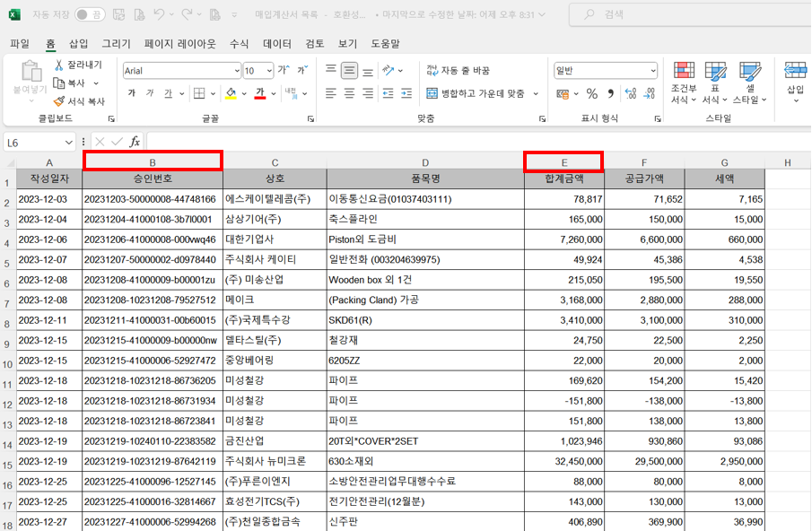Open the 일반 number format dropdown
This screenshot has height=531, width=812.
653,70
